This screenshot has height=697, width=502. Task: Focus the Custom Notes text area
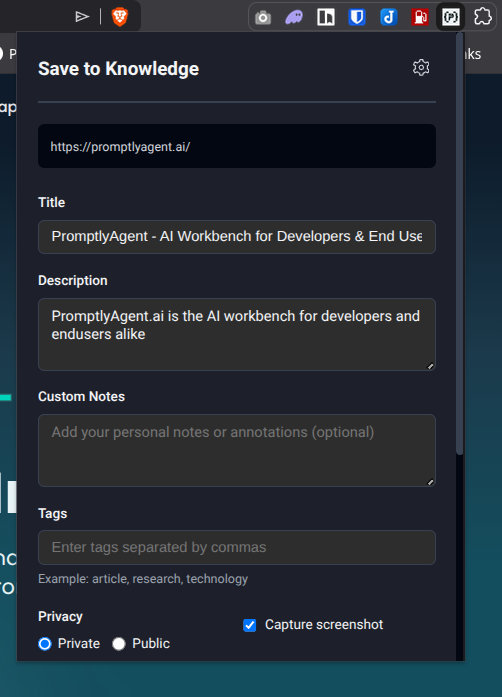pyautogui.click(x=237, y=450)
